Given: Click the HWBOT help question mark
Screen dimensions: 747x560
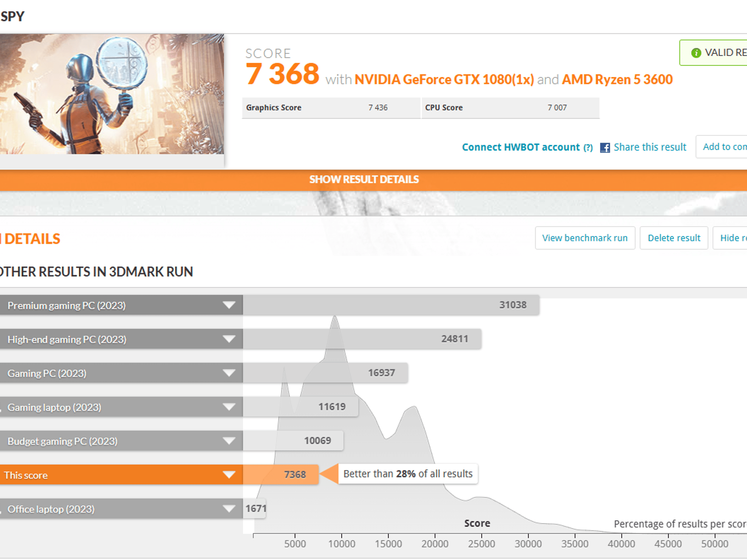Looking at the screenshot, I should (588, 148).
